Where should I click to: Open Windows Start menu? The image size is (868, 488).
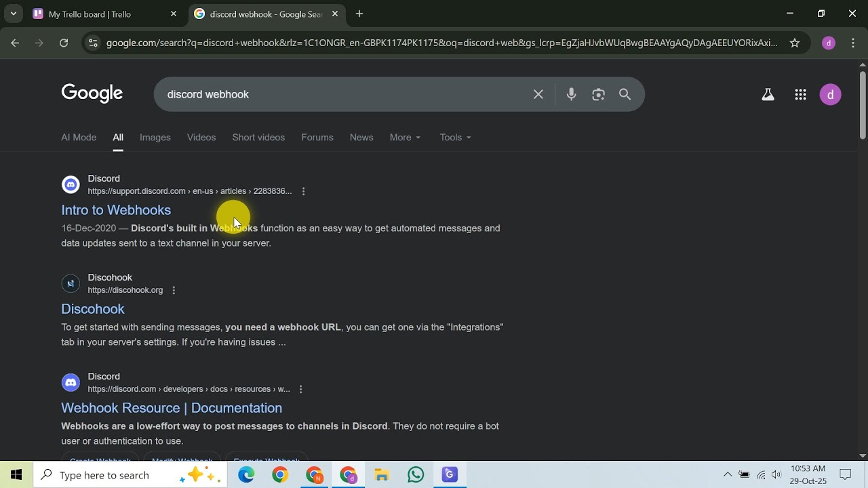click(x=16, y=474)
